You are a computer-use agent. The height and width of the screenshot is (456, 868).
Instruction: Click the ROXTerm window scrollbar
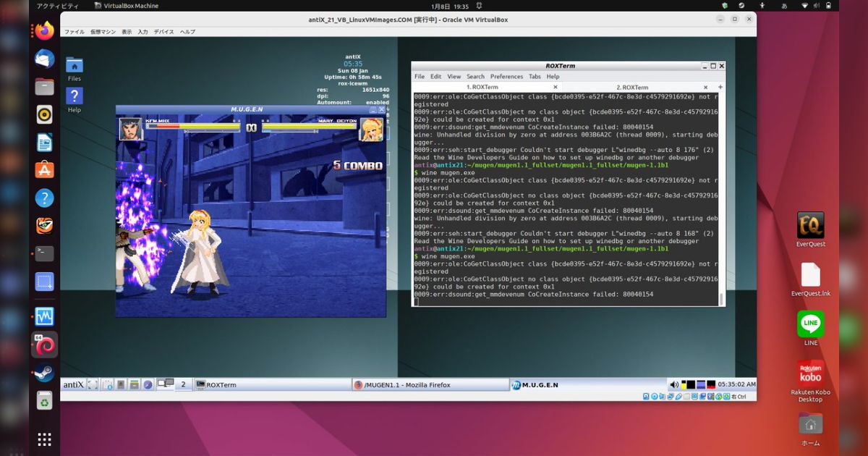tap(720, 195)
